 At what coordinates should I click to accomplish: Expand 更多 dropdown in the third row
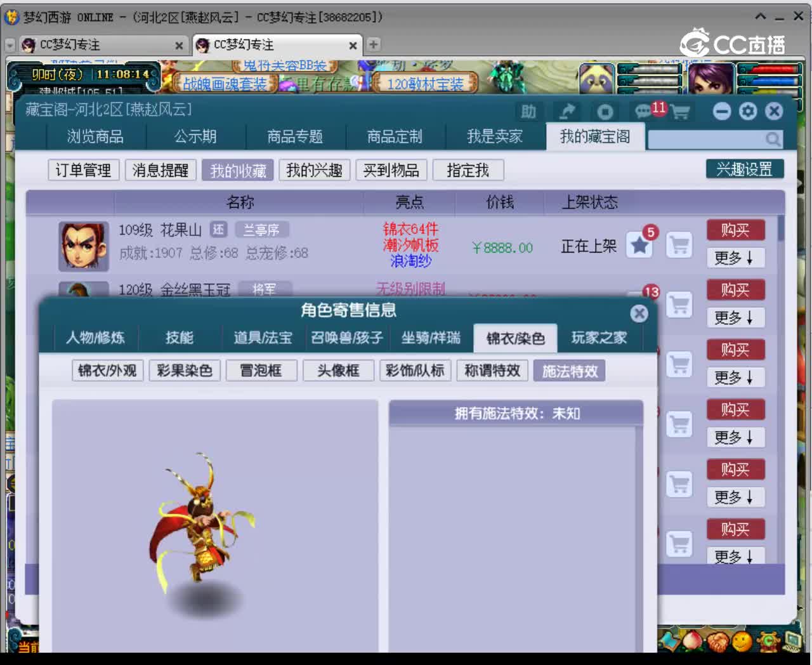tap(735, 377)
